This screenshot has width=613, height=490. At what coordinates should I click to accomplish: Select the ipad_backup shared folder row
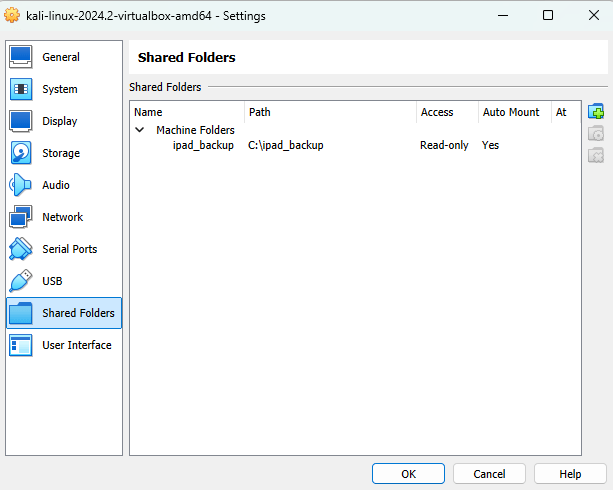203,145
